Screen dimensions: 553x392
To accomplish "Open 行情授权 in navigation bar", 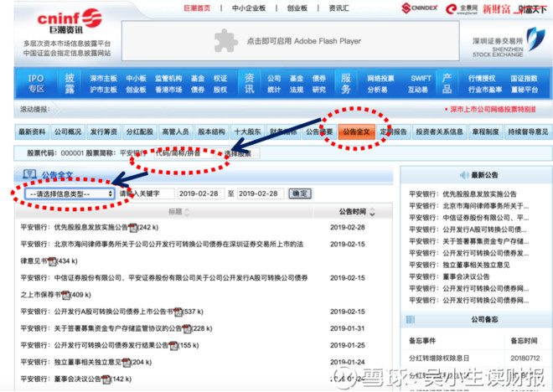I will (482, 78).
